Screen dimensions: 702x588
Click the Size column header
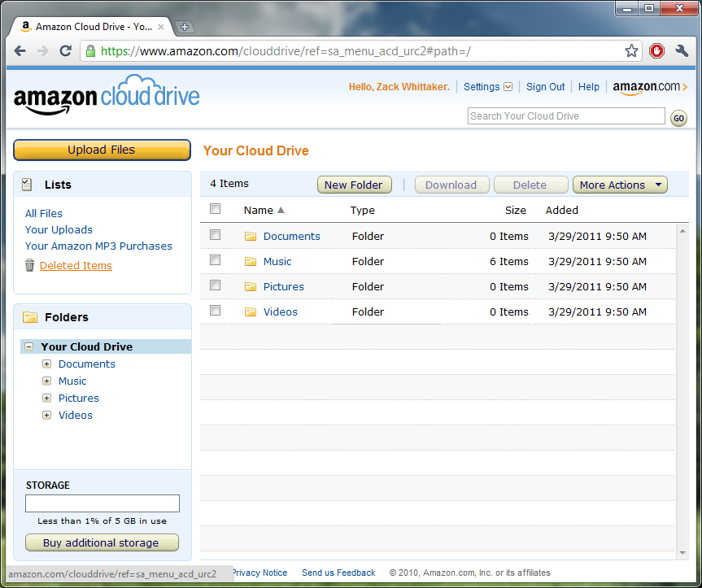[x=515, y=211]
